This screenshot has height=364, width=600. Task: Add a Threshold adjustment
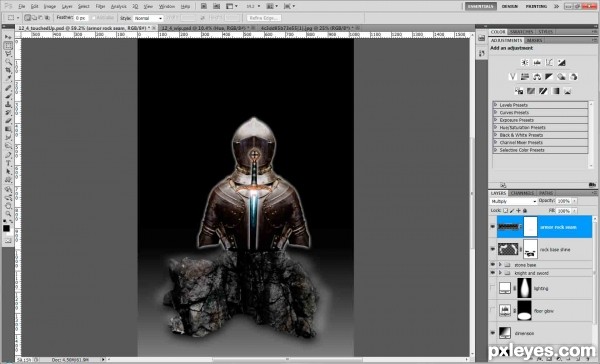[x=543, y=91]
